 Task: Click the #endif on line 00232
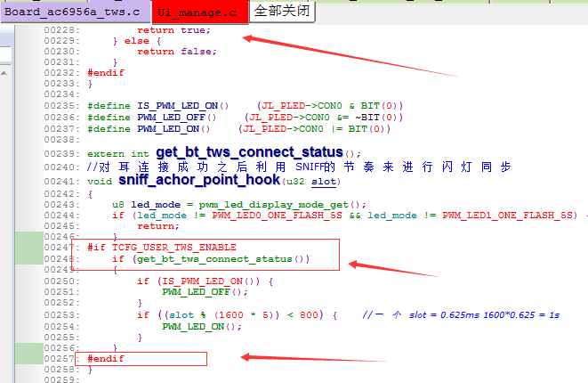tap(105, 73)
